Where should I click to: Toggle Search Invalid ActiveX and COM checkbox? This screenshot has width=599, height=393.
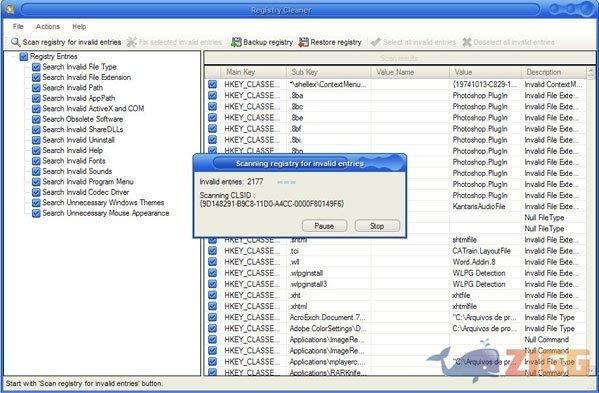coord(36,109)
